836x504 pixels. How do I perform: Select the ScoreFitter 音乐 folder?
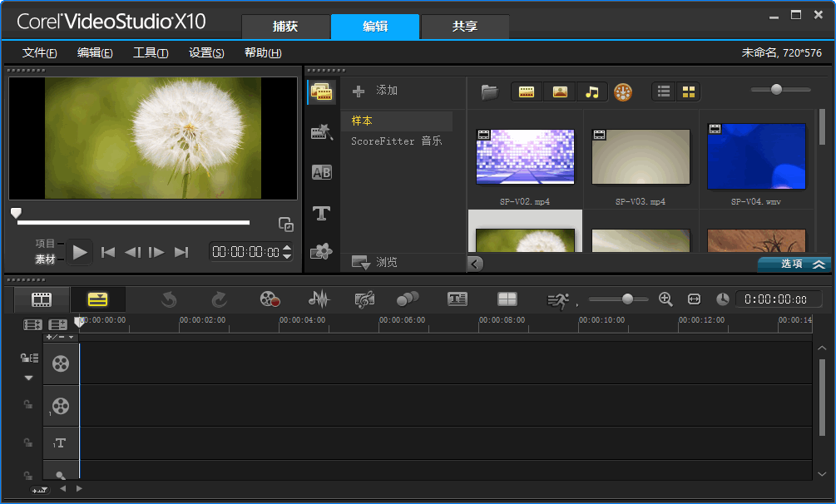tap(397, 141)
